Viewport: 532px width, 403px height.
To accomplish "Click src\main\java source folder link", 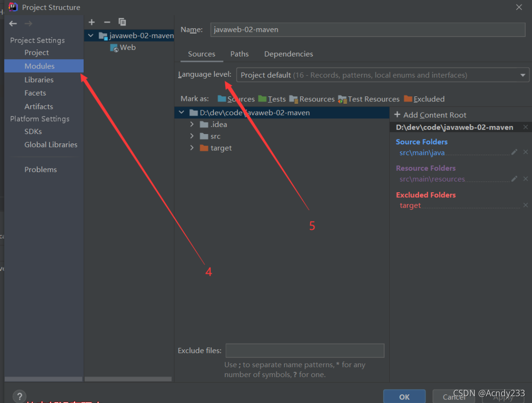I will [422, 152].
